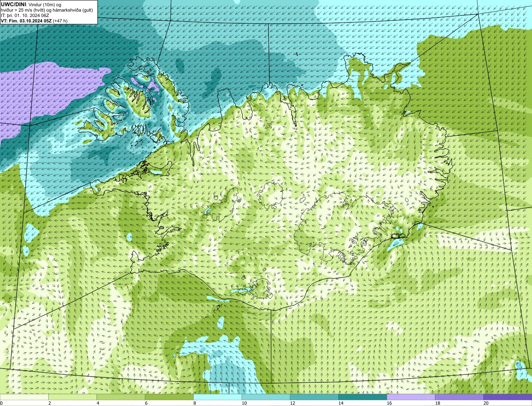This screenshot has width=532, height=406.
Task: Click the light green 2–4 m/s legend swatch
Action: coord(72,397)
